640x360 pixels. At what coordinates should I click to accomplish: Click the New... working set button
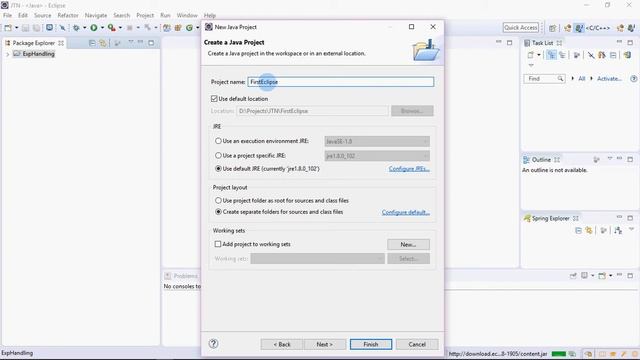tap(408, 244)
